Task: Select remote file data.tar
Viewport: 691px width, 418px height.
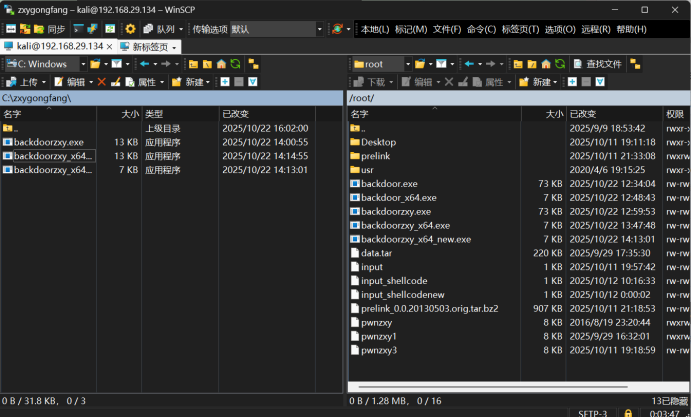Action: click(372, 253)
